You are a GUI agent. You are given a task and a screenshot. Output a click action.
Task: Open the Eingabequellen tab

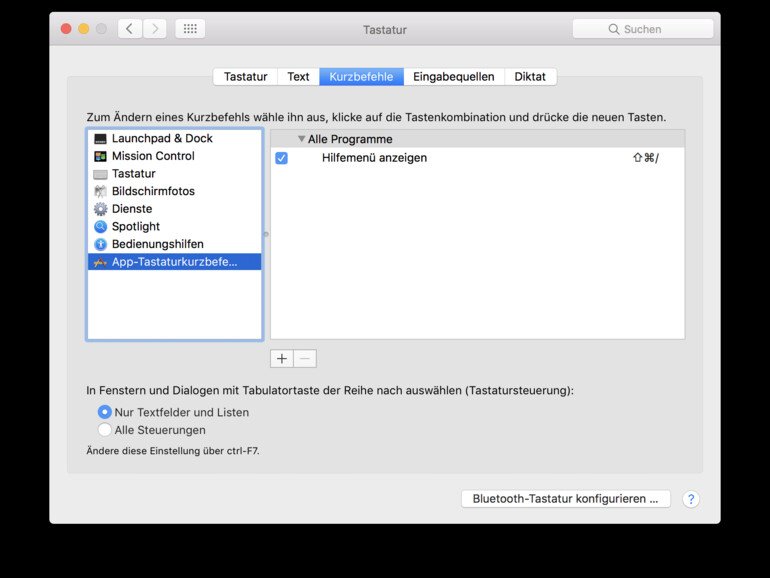point(454,77)
